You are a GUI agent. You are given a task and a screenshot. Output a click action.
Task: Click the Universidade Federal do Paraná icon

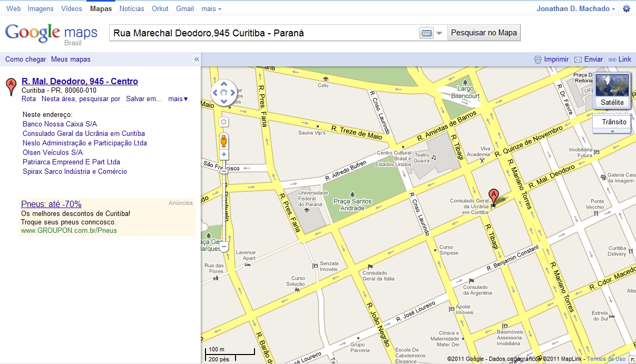click(x=306, y=210)
